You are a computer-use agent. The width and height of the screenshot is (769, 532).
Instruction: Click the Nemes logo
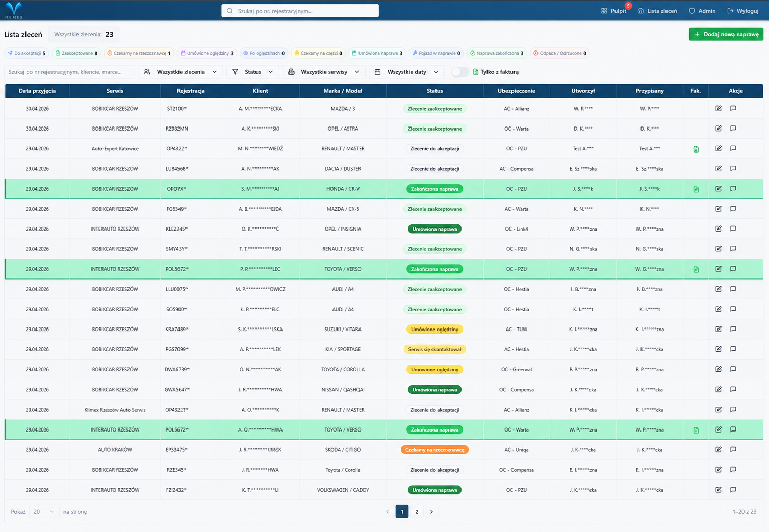(x=14, y=10)
